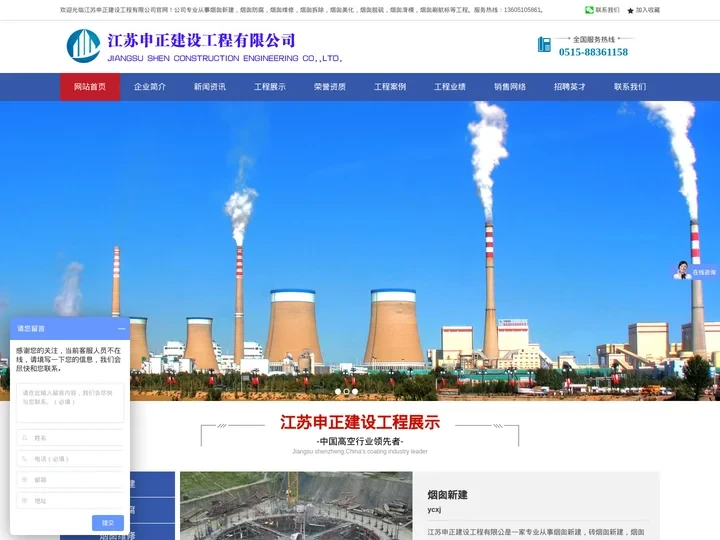Image resolution: width=720 pixels, height=540 pixels.
Task: Click the message content text area
Action: click(x=70, y=403)
